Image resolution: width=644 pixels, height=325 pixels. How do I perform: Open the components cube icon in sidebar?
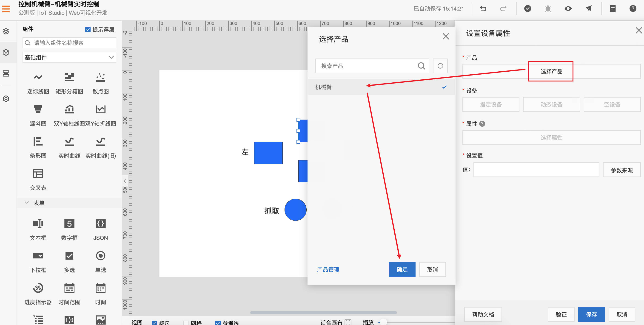[x=6, y=52]
